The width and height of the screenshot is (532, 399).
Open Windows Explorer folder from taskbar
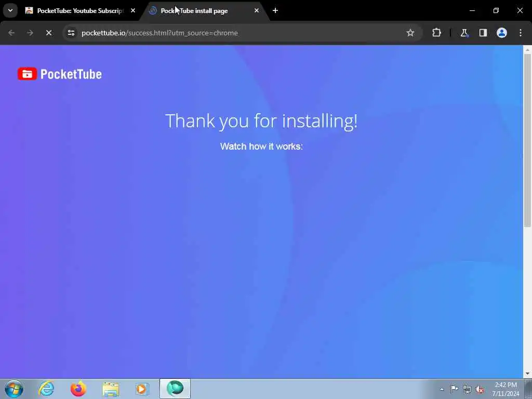pyautogui.click(x=111, y=389)
